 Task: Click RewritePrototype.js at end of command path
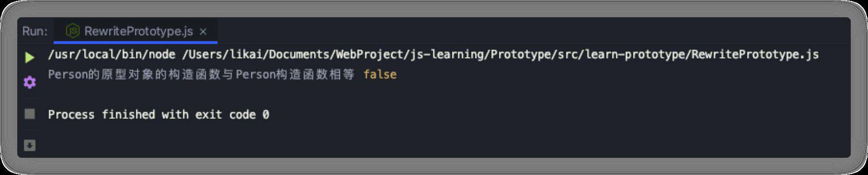(x=754, y=55)
